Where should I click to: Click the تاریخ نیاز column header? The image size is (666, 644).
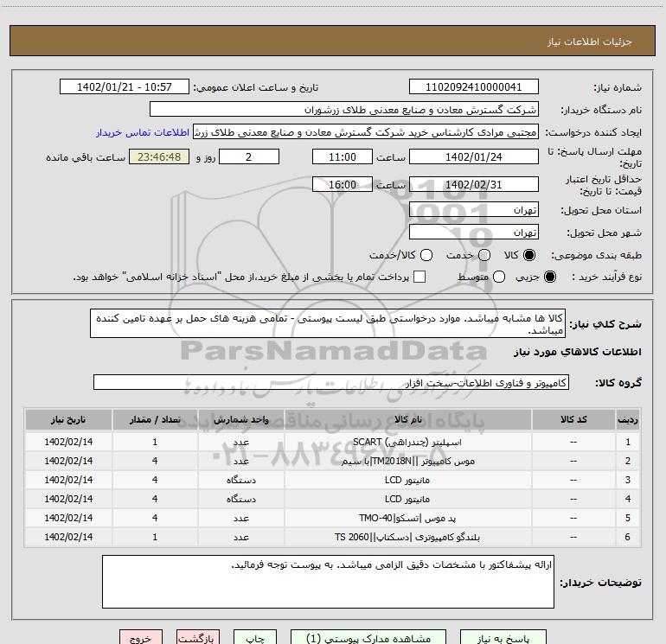coord(68,420)
